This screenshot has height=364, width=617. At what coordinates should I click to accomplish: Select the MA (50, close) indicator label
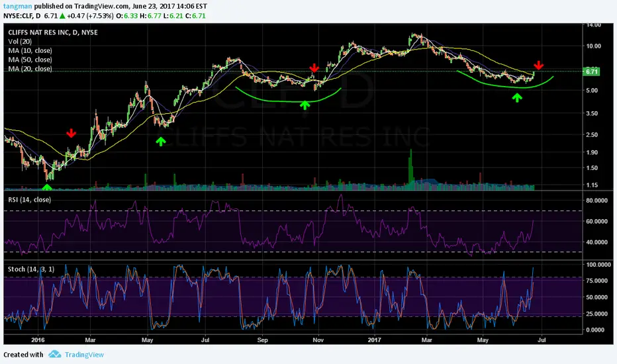(30, 60)
